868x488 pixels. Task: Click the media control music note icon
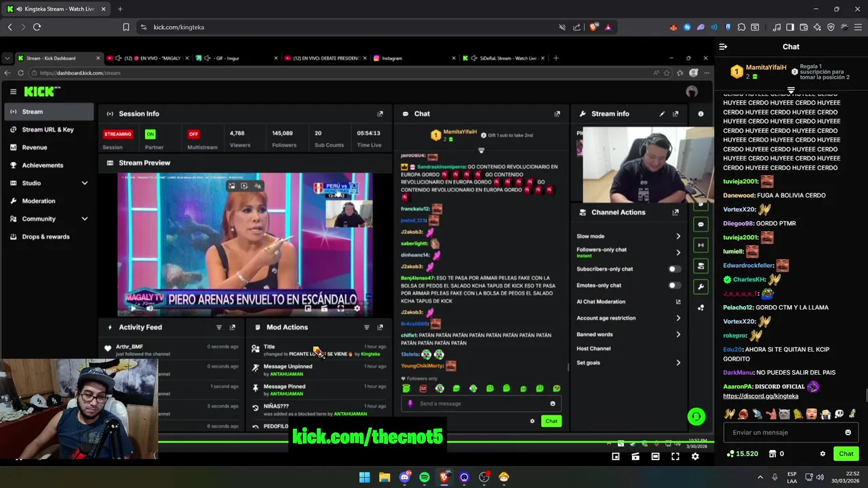coord(776,27)
